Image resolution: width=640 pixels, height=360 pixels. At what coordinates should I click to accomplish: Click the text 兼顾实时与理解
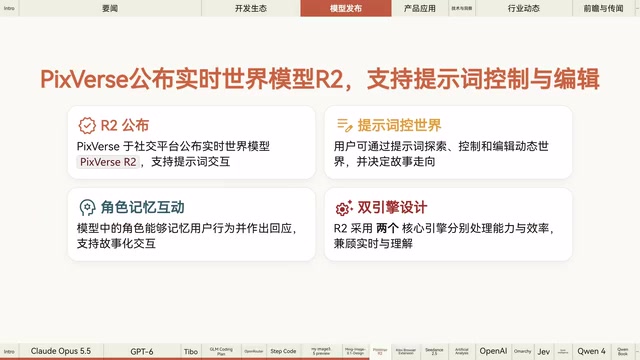373,244
